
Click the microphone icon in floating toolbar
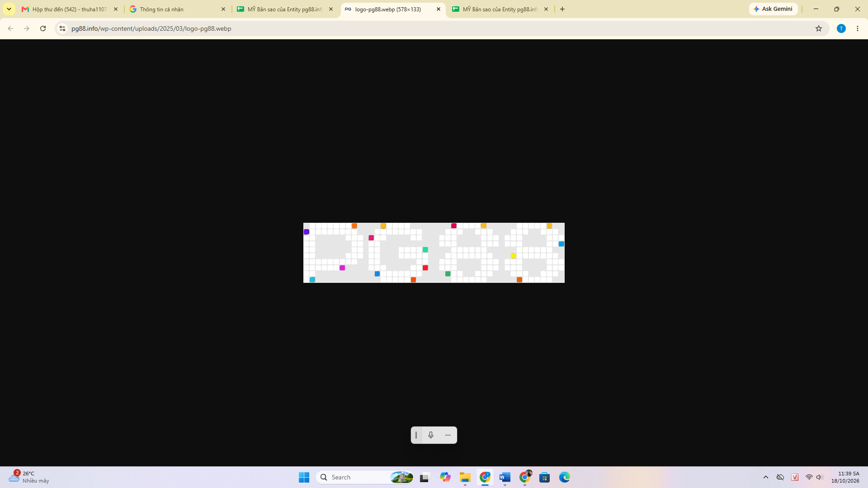click(x=430, y=435)
